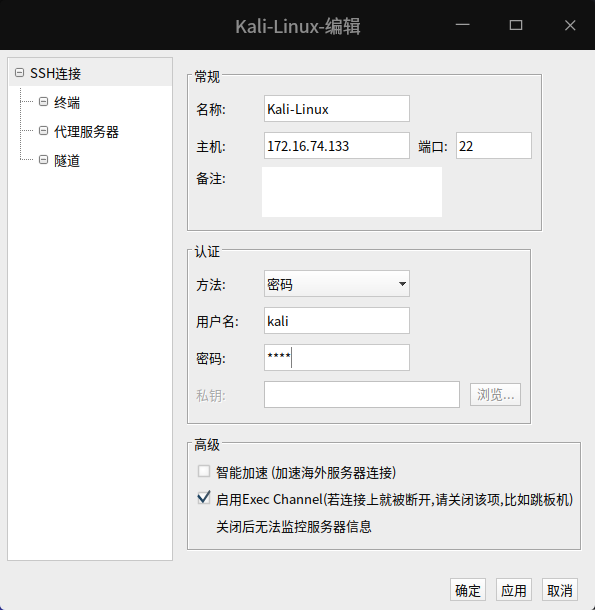Image resolution: width=595 pixels, height=610 pixels.
Task: Open the 隧道 settings item
Action: (67, 160)
